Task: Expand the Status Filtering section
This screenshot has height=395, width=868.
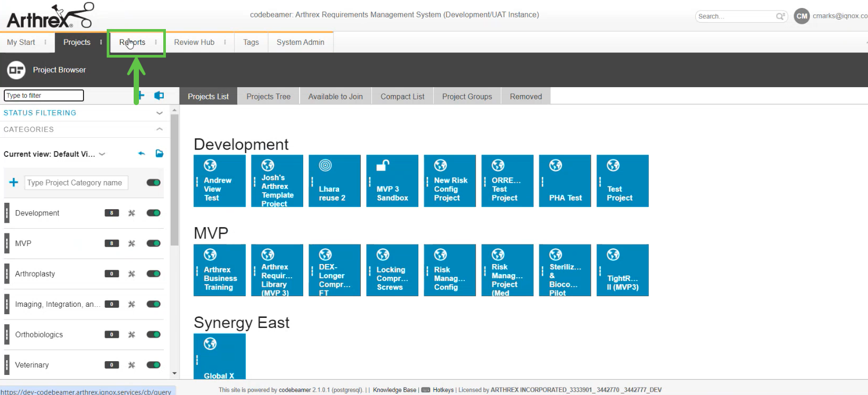Action: tap(159, 113)
